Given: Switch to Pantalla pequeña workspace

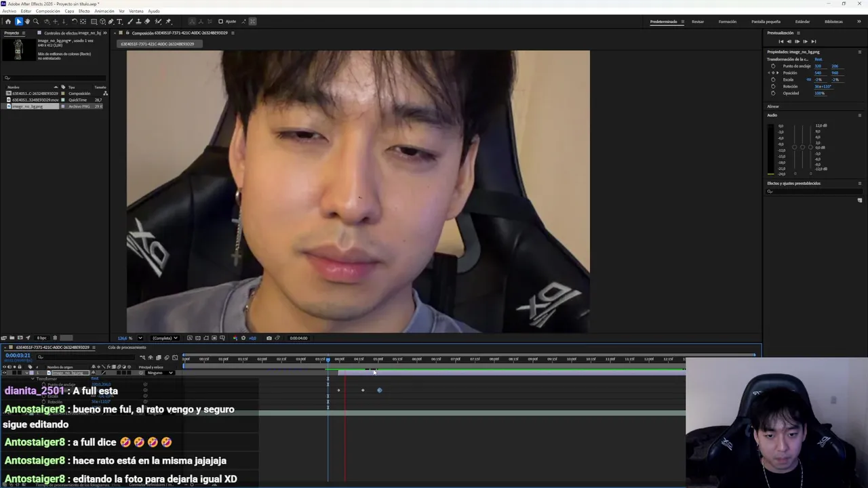Looking at the screenshot, I should [766, 22].
